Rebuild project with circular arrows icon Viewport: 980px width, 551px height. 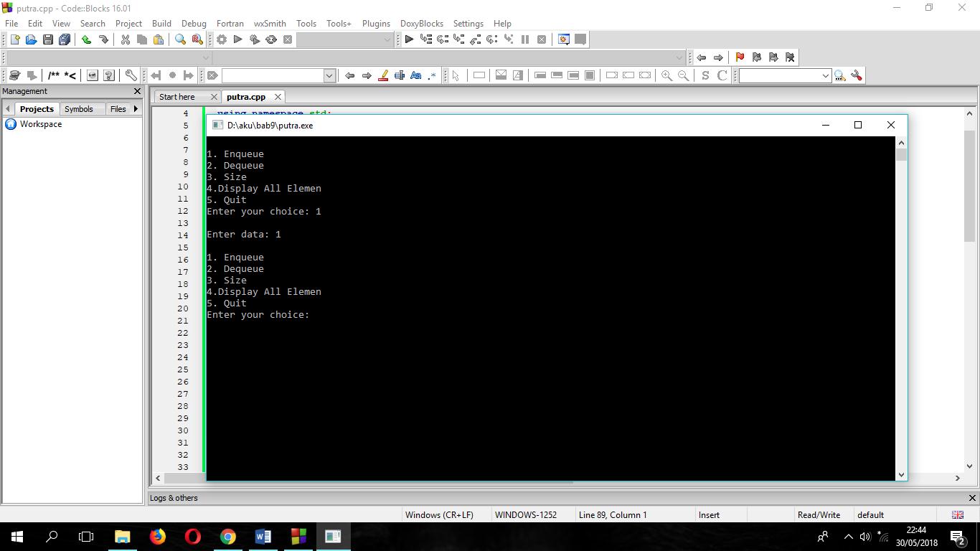271,39
